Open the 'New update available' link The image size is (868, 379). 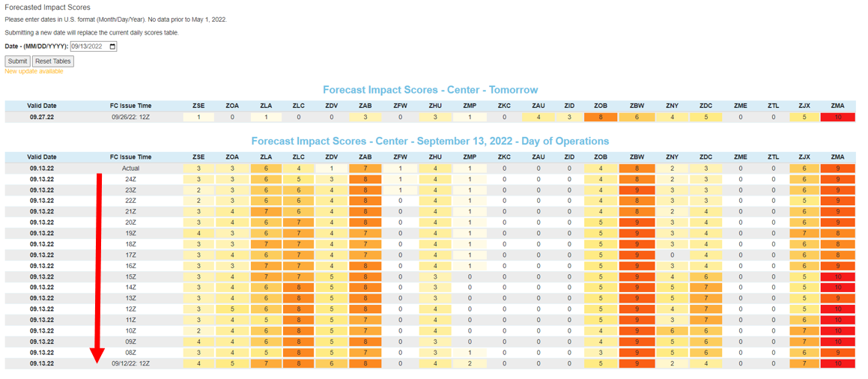coord(34,71)
